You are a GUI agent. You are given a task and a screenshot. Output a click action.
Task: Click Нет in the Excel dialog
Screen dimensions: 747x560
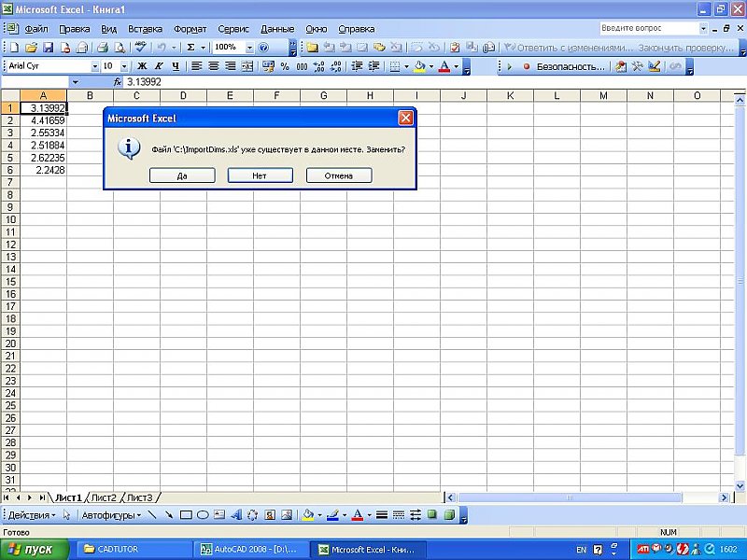coord(261,175)
